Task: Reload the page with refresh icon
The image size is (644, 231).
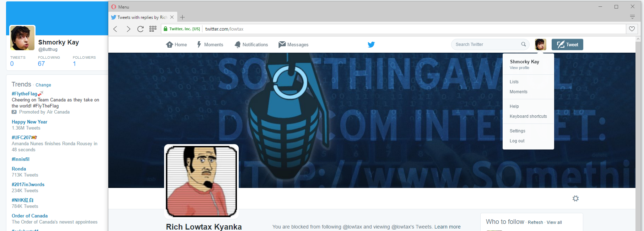Action: [x=140, y=29]
